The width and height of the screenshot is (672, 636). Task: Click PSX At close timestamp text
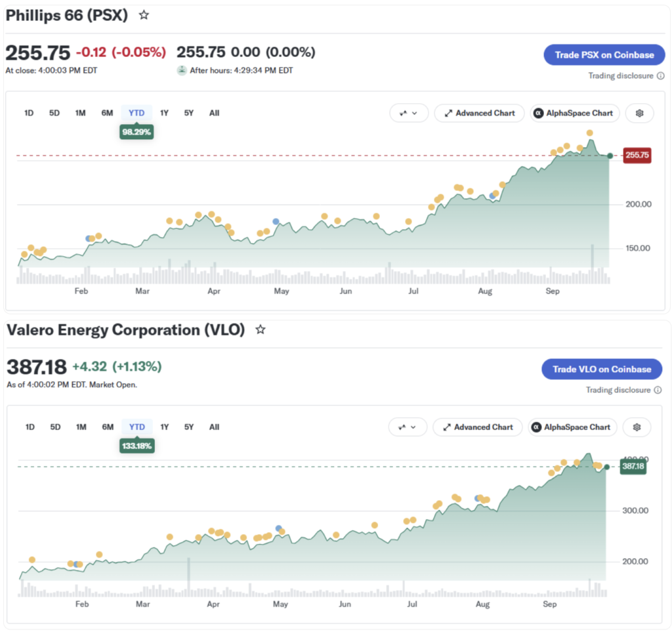click(51, 70)
